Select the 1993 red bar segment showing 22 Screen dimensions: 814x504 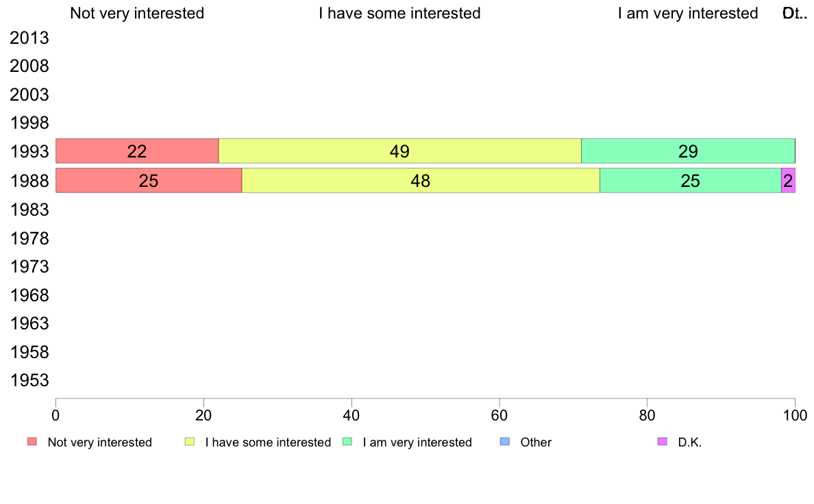[137, 151]
